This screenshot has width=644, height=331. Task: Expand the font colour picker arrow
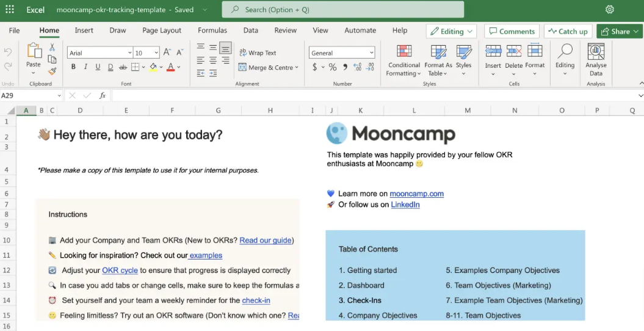click(x=179, y=67)
